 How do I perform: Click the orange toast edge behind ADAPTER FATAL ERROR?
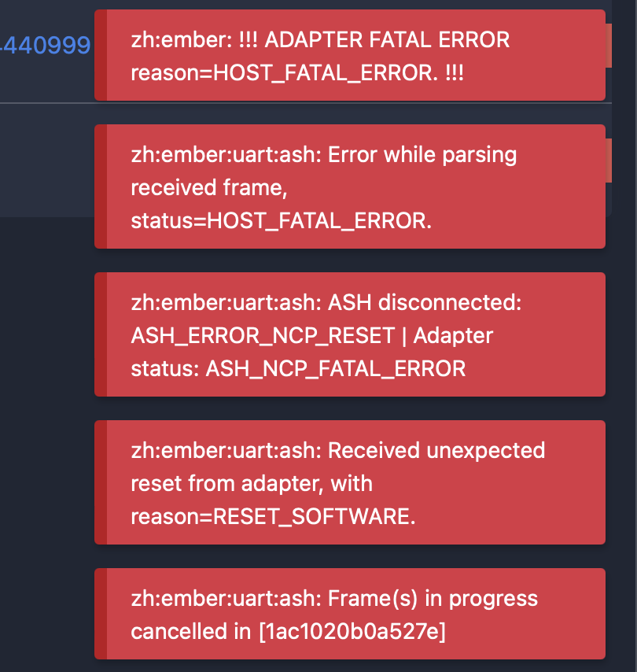pyautogui.click(x=609, y=46)
